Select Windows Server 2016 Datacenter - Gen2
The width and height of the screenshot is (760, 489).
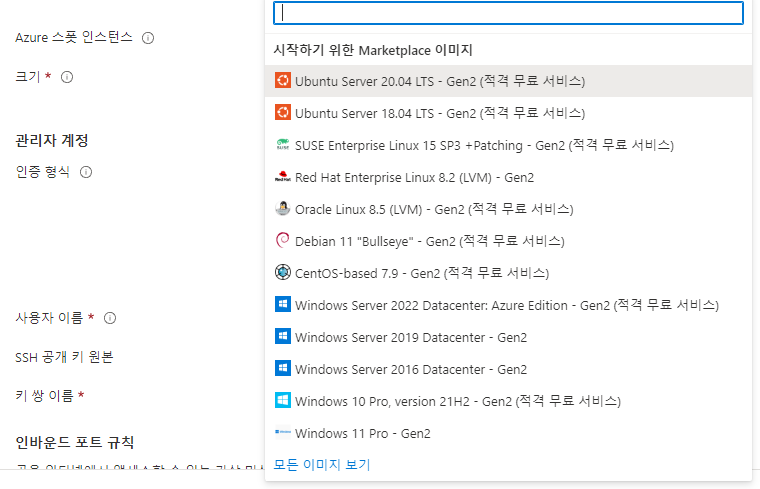coord(411,369)
